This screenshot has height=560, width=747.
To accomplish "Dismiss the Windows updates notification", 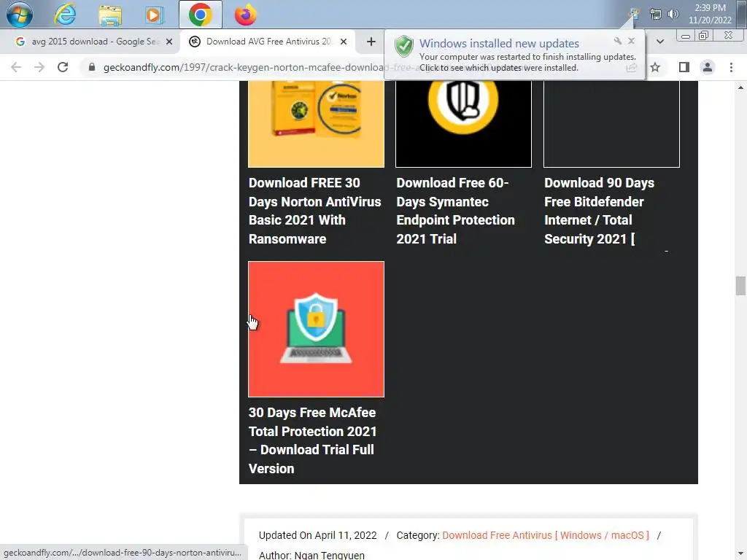I will click(x=631, y=41).
